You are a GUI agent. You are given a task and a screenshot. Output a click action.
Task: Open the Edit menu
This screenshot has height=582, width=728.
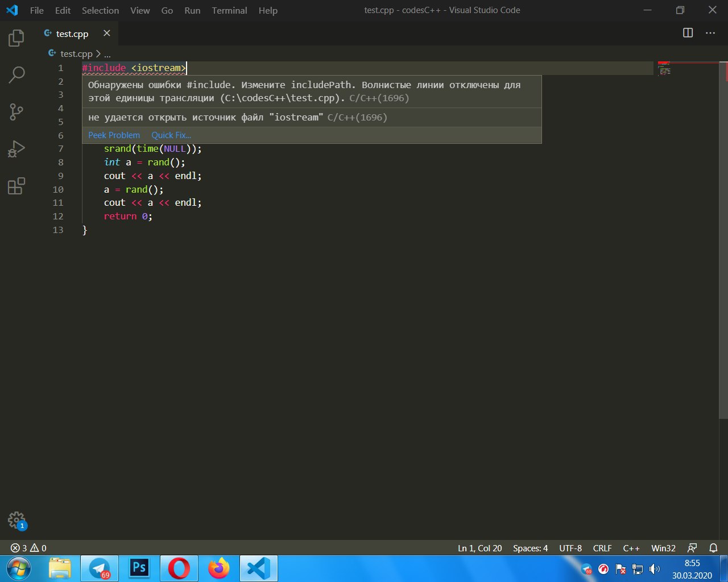tap(63, 10)
